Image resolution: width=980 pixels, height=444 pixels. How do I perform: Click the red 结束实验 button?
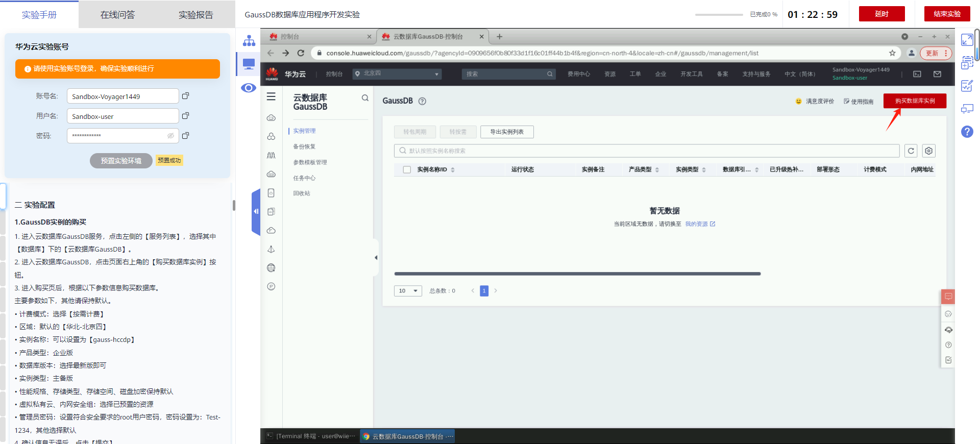tap(947, 14)
